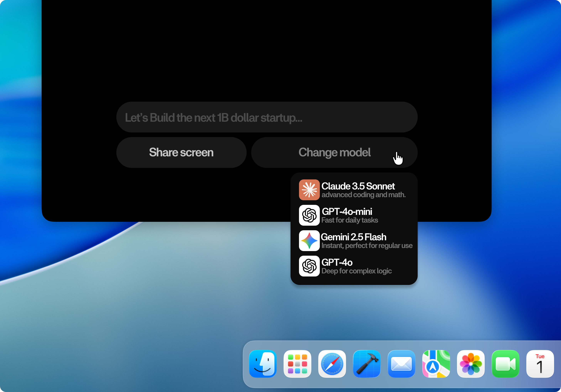Open Finder from the dock
The width and height of the screenshot is (561, 392).
(x=263, y=364)
